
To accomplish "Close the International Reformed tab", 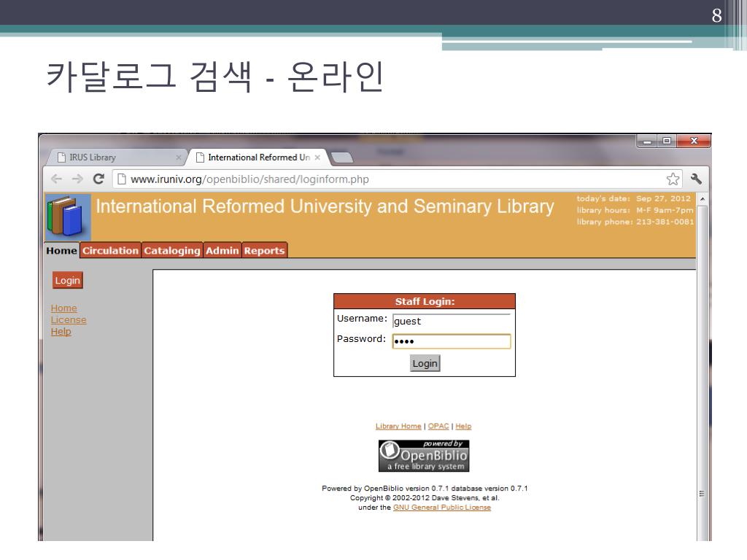I will [317, 157].
